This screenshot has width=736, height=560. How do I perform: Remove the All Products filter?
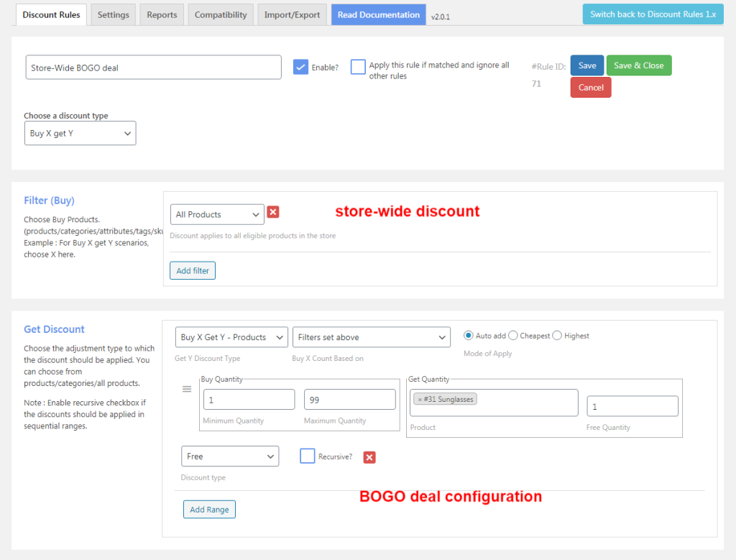(x=272, y=211)
